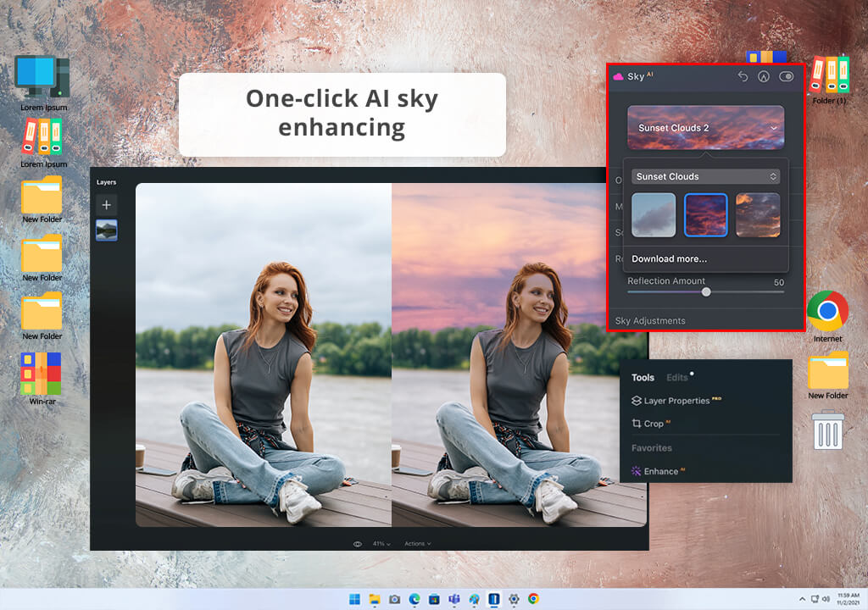Click the Enhance sparkle icon
868x610 pixels.
[636, 471]
